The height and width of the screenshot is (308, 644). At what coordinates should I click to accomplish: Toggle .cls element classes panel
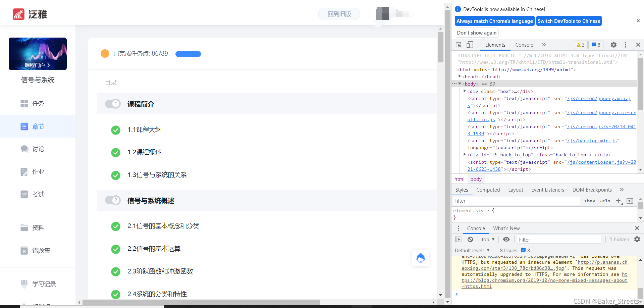coord(605,201)
